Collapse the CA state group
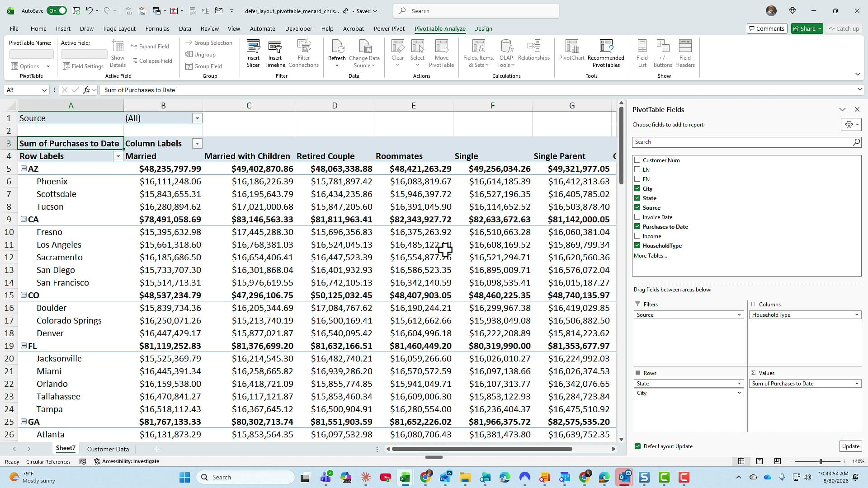Viewport: 868px width, 488px height. (24, 219)
